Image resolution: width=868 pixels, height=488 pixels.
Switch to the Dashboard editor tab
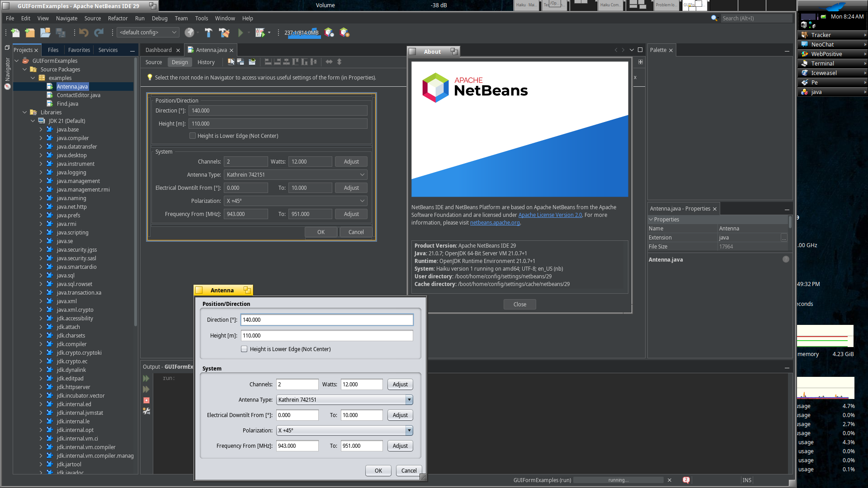click(159, 50)
